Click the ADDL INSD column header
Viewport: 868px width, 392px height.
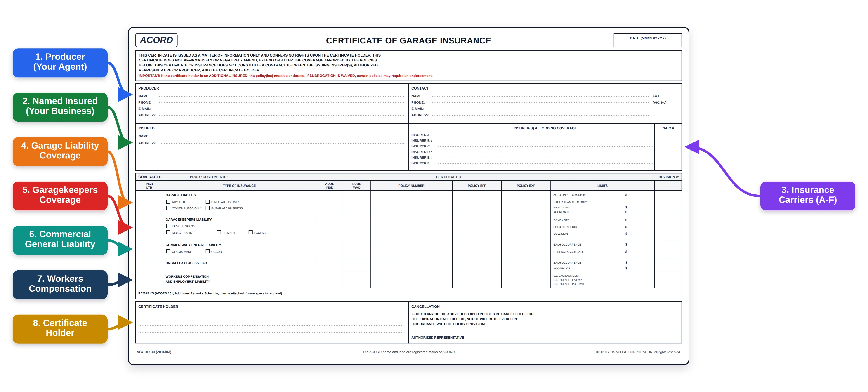tap(329, 186)
